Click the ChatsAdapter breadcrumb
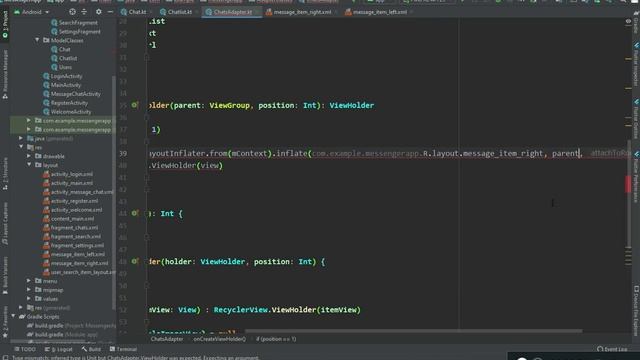This screenshot has height=360, width=640. [x=167, y=339]
